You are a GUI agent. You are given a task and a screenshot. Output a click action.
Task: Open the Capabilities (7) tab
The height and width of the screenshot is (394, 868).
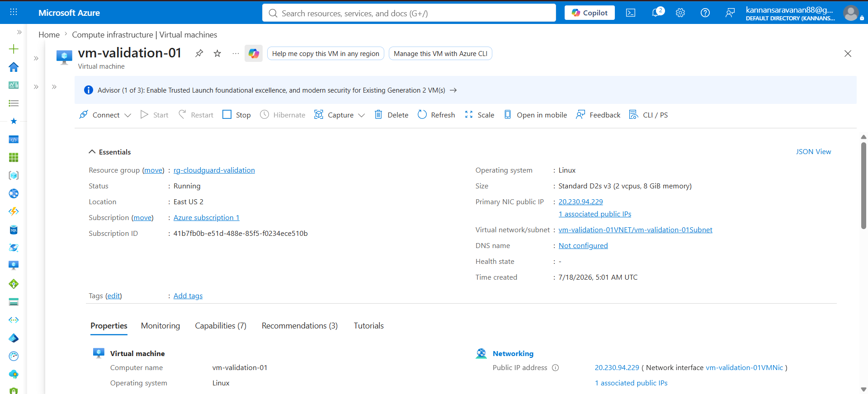pyautogui.click(x=221, y=326)
